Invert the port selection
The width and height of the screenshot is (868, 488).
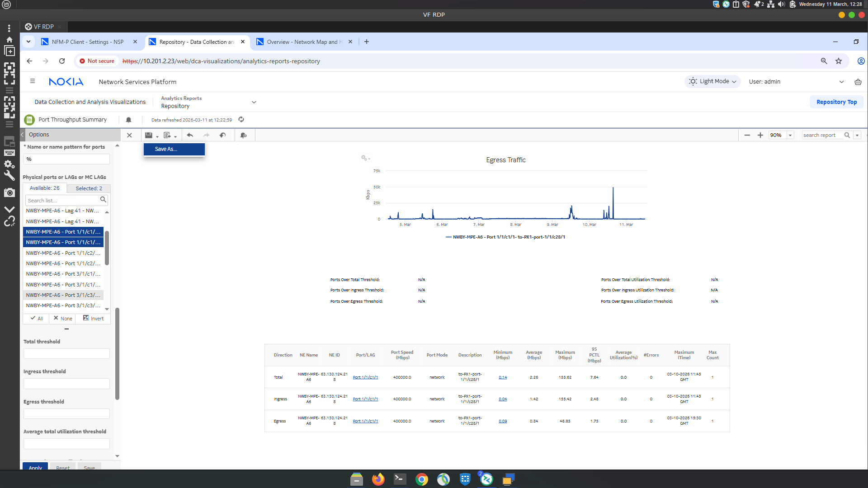(93, 319)
